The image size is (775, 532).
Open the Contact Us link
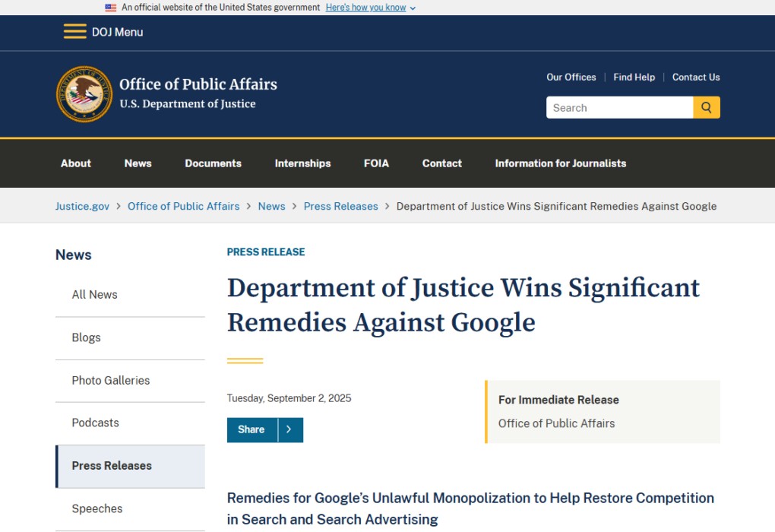[x=695, y=77]
